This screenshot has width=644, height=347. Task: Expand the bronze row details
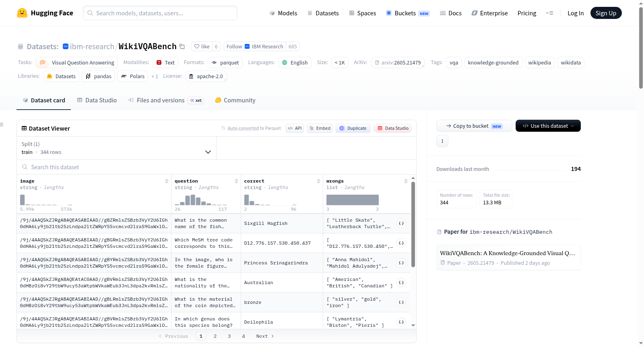click(x=401, y=302)
